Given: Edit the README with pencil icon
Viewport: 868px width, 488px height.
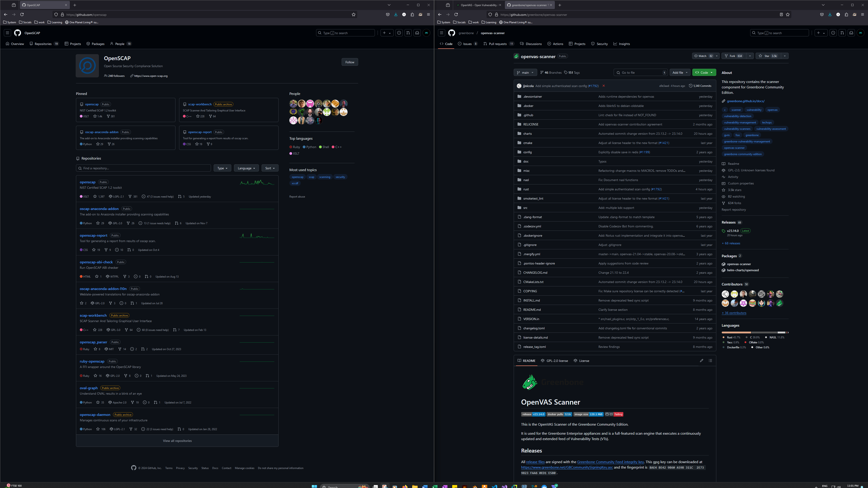Looking at the screenshot, I should click(702, 360).
